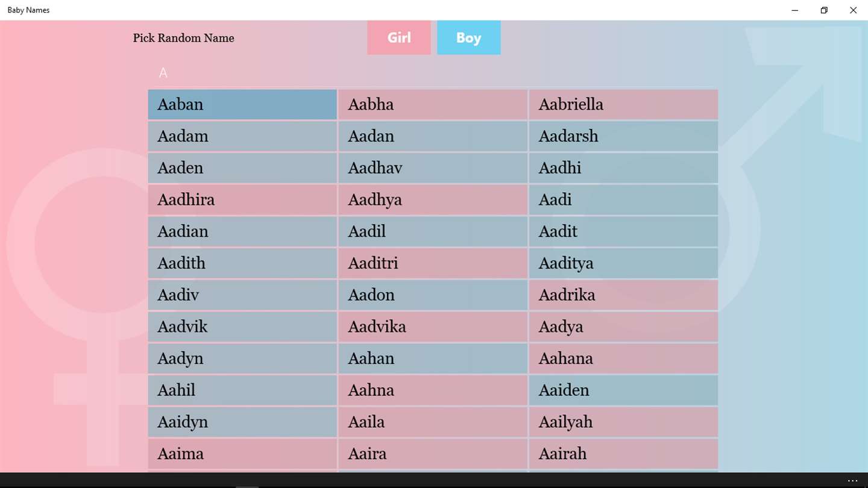Choose the name Aaiden
868x488 pixels.
623,390
